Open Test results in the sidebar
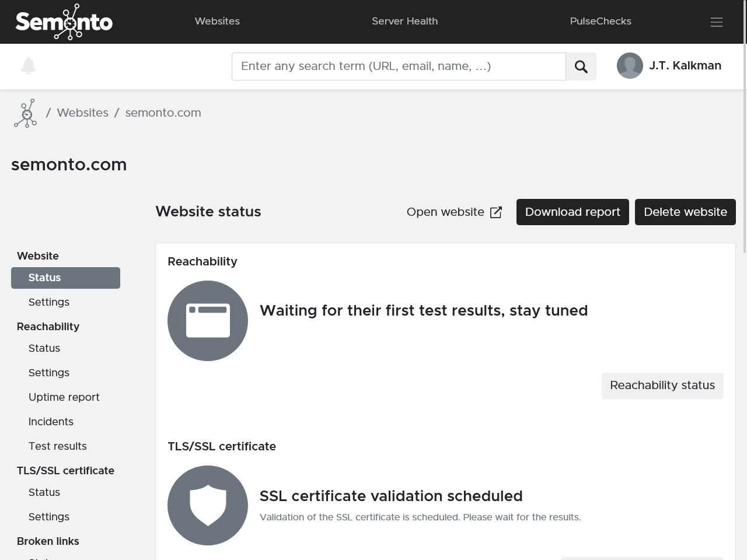This screenshot has height=560, width=747. pos(58,446)
